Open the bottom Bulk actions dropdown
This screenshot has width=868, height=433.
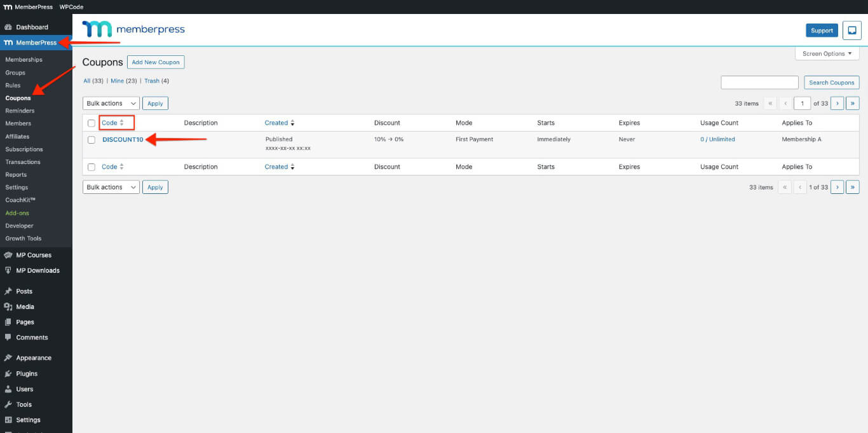(111, 186)
